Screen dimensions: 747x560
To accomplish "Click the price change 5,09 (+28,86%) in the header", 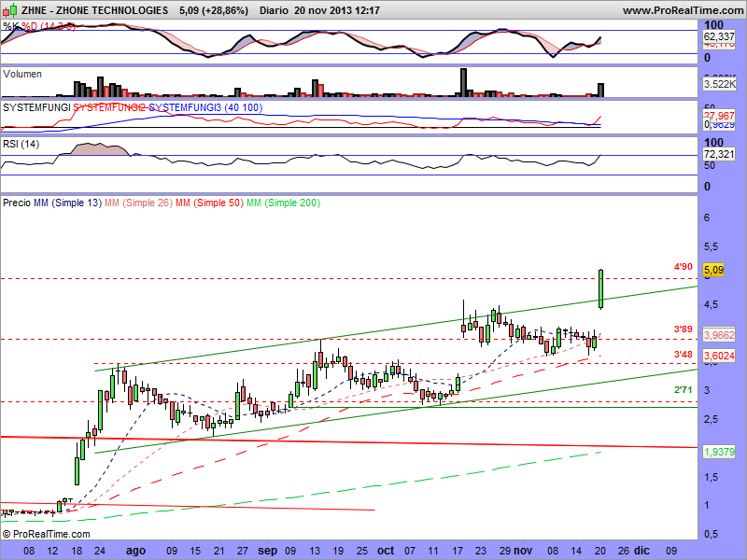I will pyautogui.click(x=214, y=10).
